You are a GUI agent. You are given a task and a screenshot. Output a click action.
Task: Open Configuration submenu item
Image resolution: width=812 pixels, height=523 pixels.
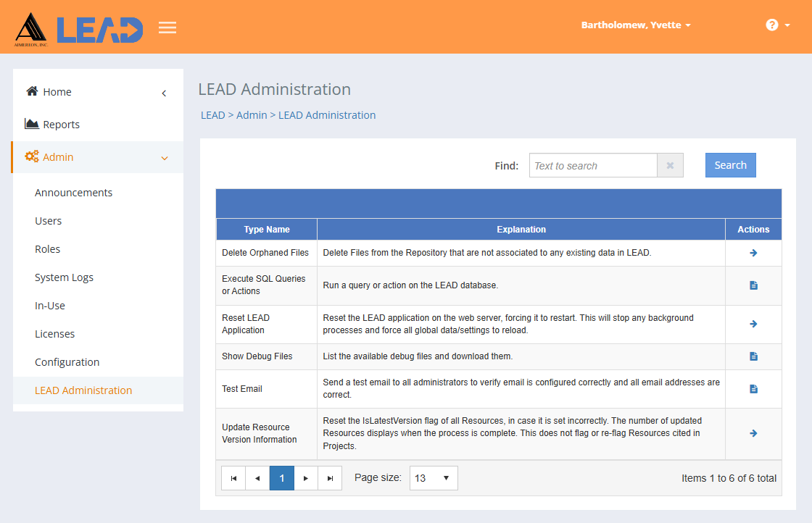(x=67, y=362)
